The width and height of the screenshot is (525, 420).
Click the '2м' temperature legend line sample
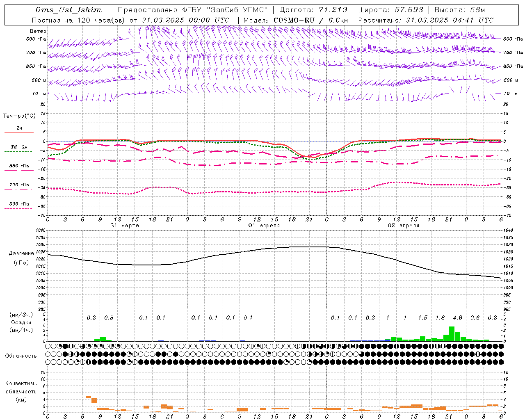[19, 132]
